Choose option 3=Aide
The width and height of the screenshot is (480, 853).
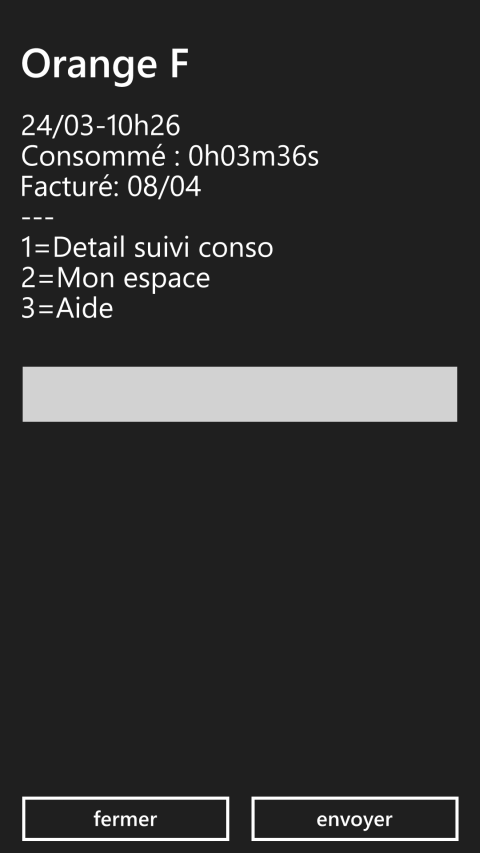click(x=67, y=308)
